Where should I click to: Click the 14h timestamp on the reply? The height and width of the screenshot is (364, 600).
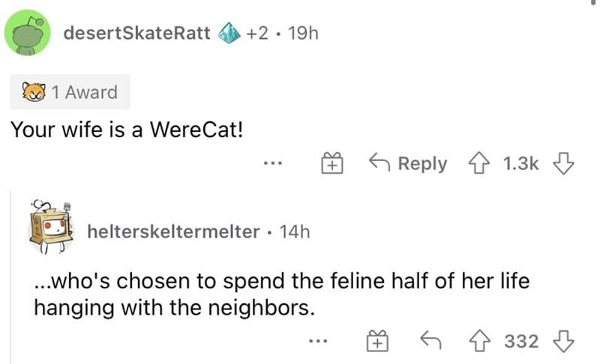(x=294, y=232)
